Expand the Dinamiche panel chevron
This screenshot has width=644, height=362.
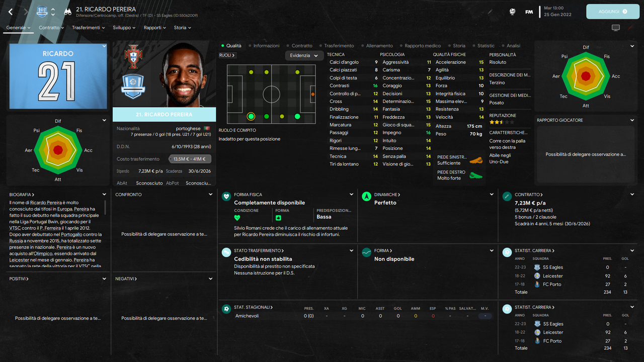pos(492,195)
